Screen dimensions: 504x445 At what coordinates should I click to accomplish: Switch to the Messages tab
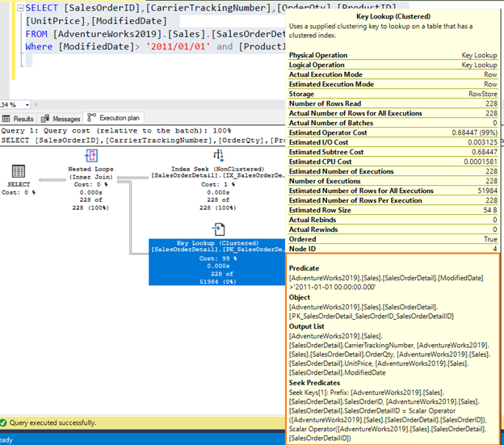61,119
